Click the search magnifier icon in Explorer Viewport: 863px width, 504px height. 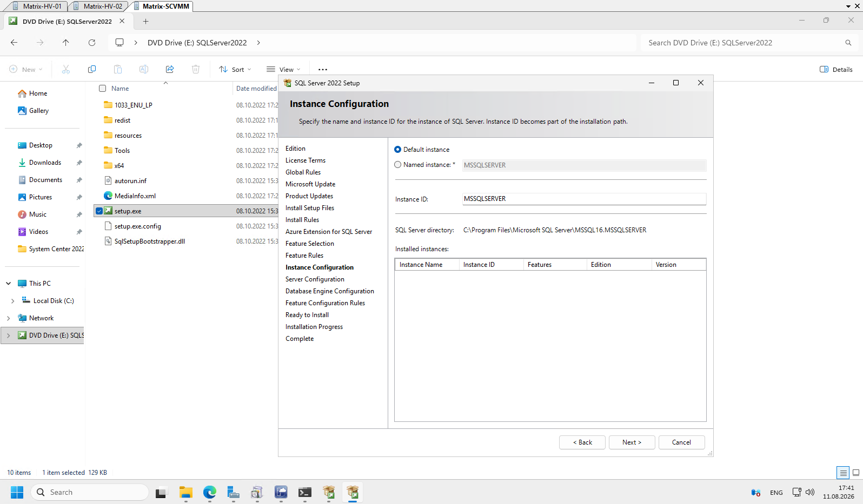[848, 43]
